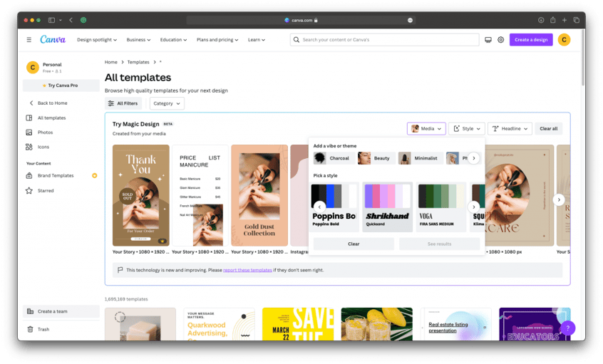Open Gold Dust Collection template

(259, 195)
